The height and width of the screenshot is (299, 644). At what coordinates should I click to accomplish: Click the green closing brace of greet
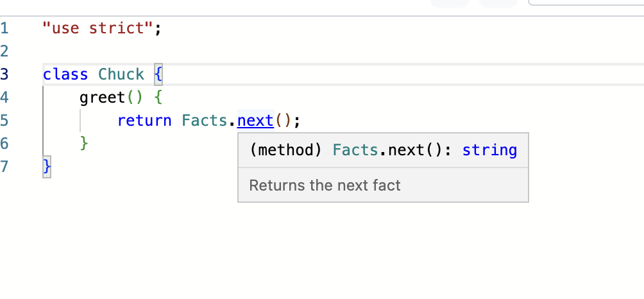click(x=83, y=143)
